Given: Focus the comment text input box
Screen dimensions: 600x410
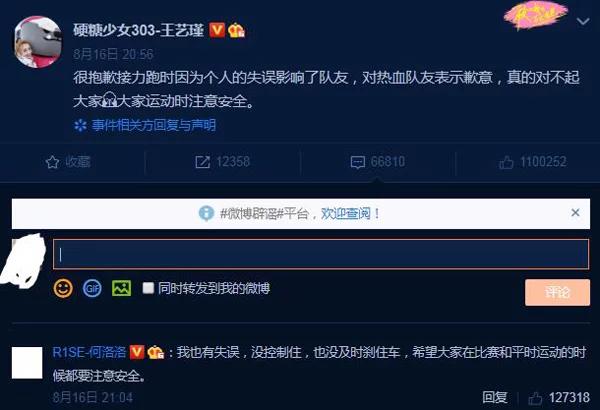Looking at the screenshot, I should (321, 254).
